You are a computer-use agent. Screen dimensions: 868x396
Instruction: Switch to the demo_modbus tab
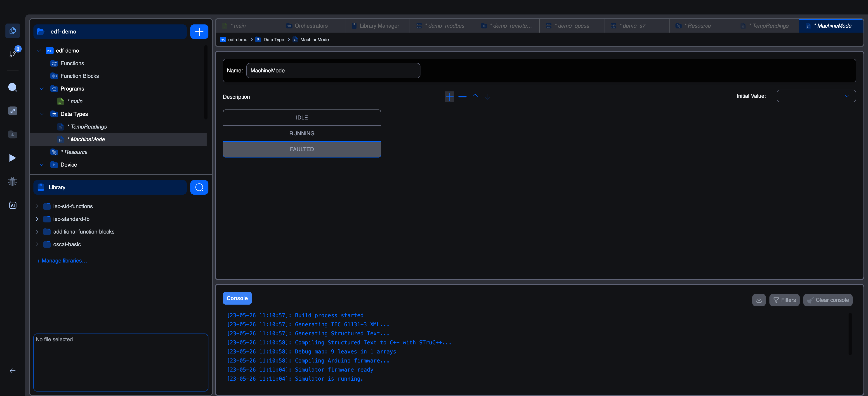click(442, 26)
